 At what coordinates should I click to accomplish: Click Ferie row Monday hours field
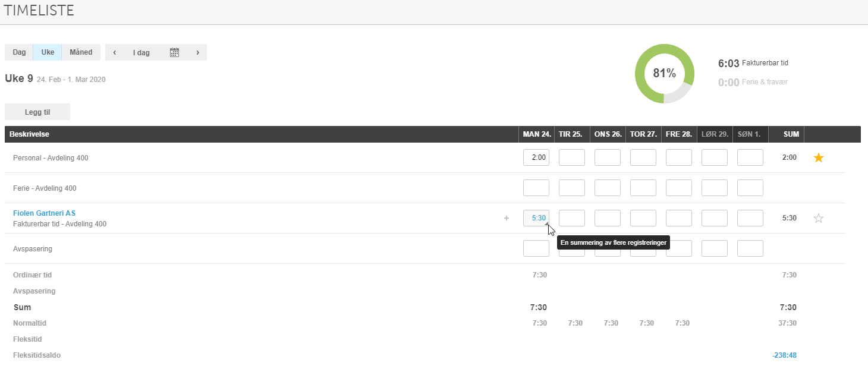(x=536, y=188)
